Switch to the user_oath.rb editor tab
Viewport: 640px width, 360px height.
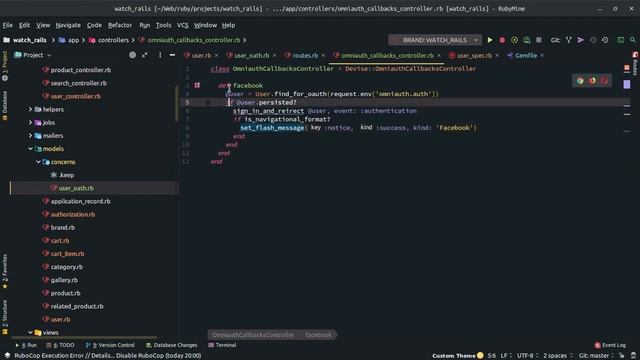click(x=251, y=56)
